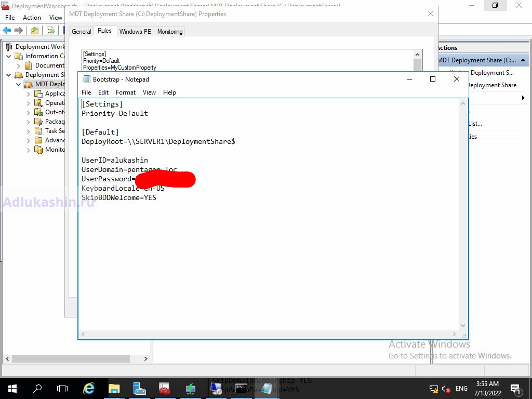
Task: Select the General properties tab
Action: pos(81,32)
